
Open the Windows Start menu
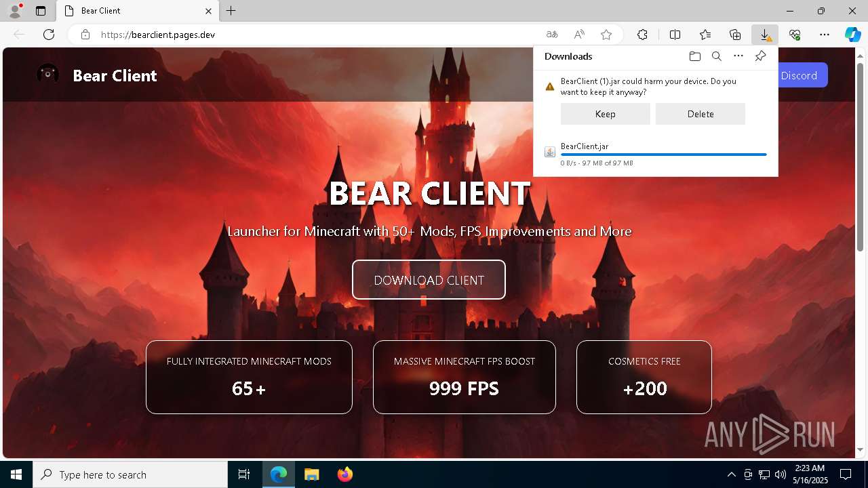pos(16,474)
